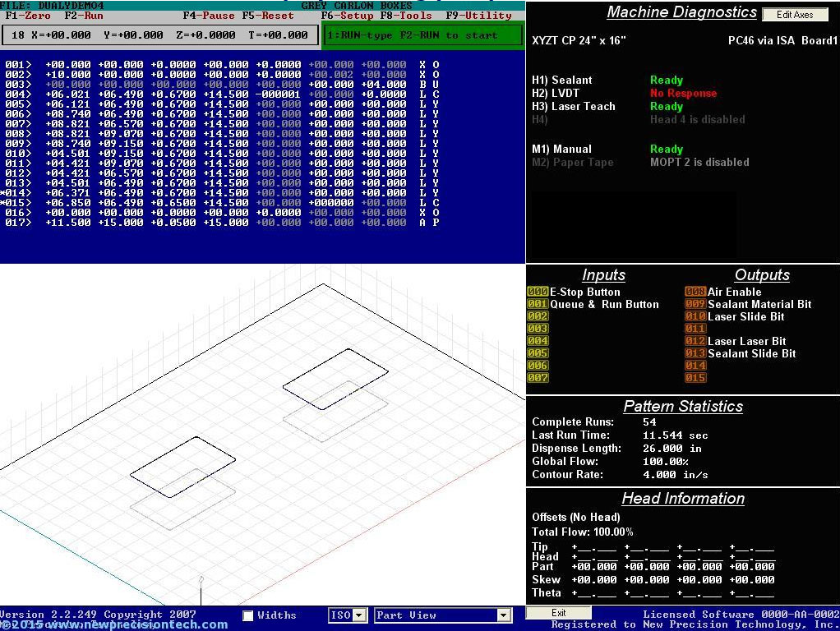Screen dimensions: 840x631
Task: Click the Head Information heading
Action: 683,498
